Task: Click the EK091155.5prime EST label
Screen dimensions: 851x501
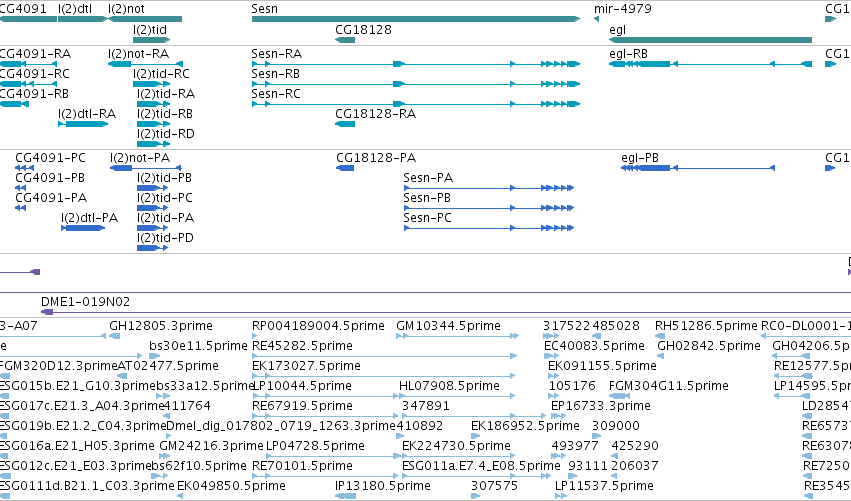Action: click(602, 366)
